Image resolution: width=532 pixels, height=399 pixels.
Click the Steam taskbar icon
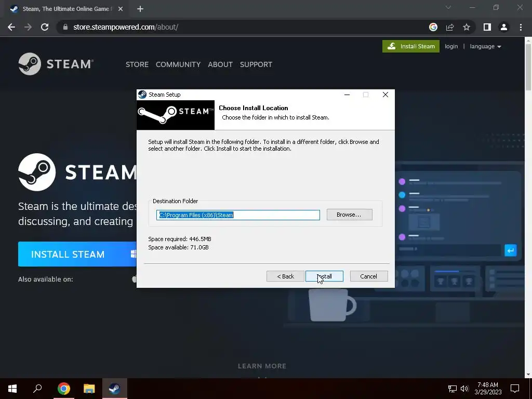coord(115,389)
